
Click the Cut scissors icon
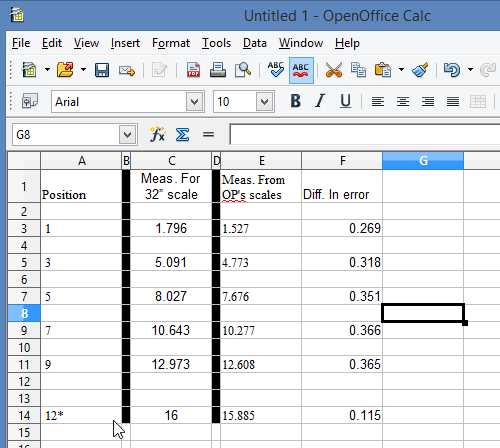click(x=334, y=70)
